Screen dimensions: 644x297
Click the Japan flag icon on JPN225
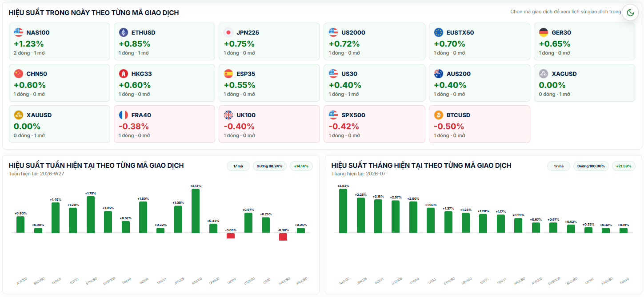click(x=228, y=32)
